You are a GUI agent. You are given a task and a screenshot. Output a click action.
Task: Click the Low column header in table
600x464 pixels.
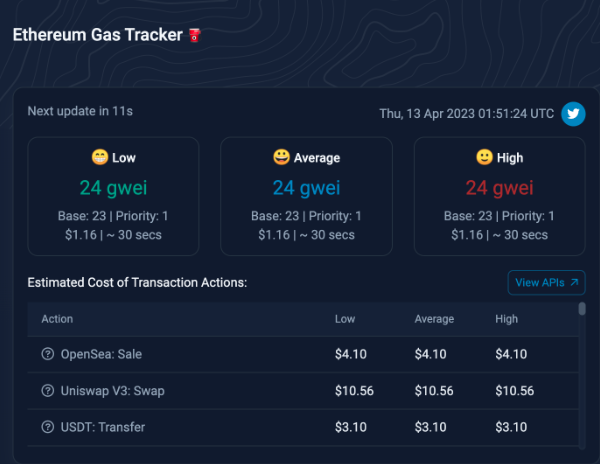coord(345,319)
